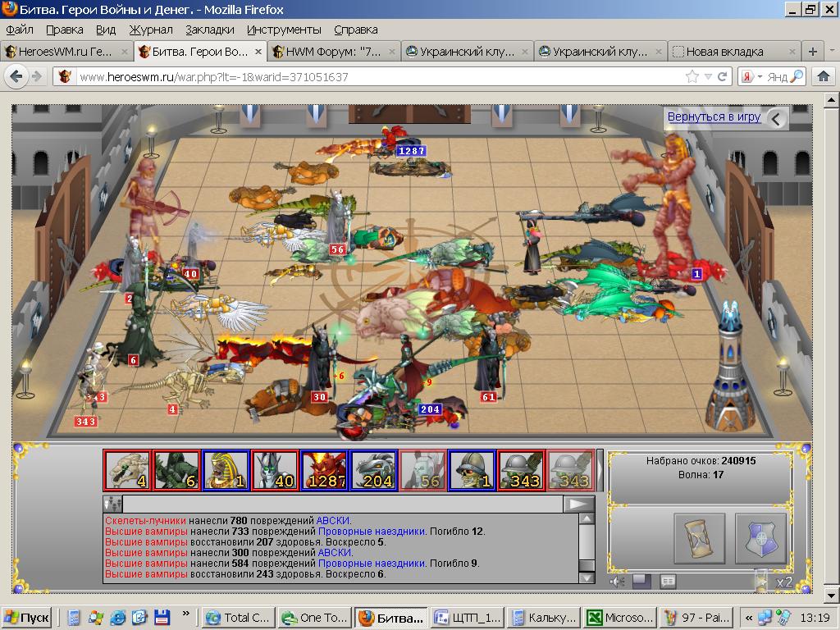Open the tab list dropdown arrow

(832, 52)
